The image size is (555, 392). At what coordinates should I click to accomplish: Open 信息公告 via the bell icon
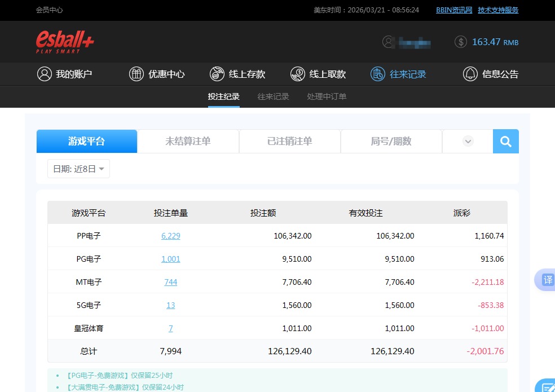[469, 74]
